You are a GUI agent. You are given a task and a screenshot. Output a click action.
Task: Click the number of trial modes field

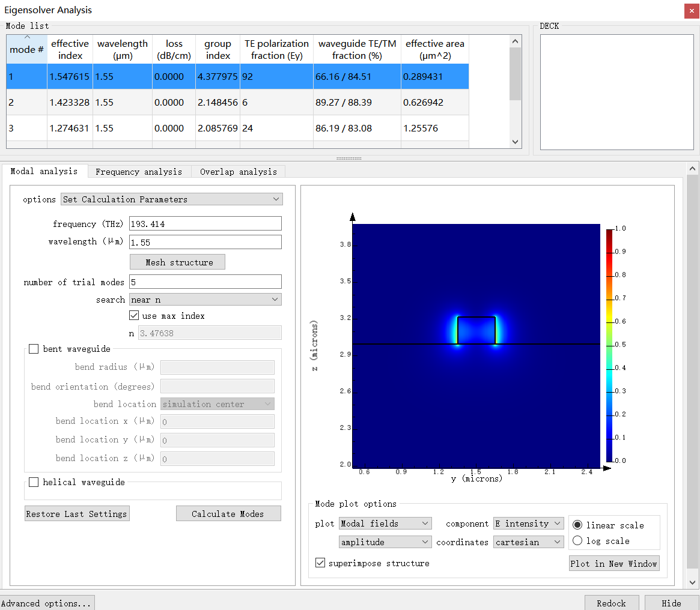(x=205, y=282)
